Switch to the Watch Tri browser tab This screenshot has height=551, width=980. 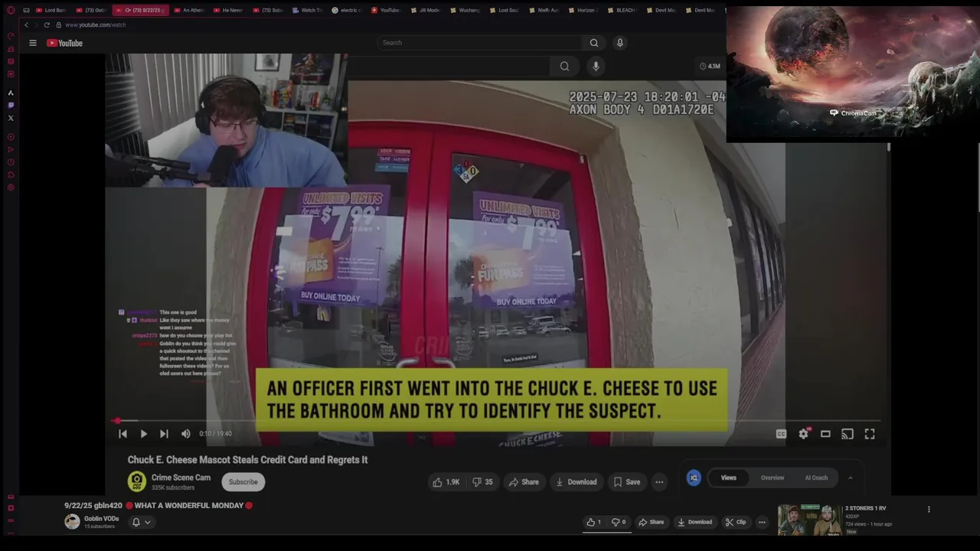tap(306, 10)
